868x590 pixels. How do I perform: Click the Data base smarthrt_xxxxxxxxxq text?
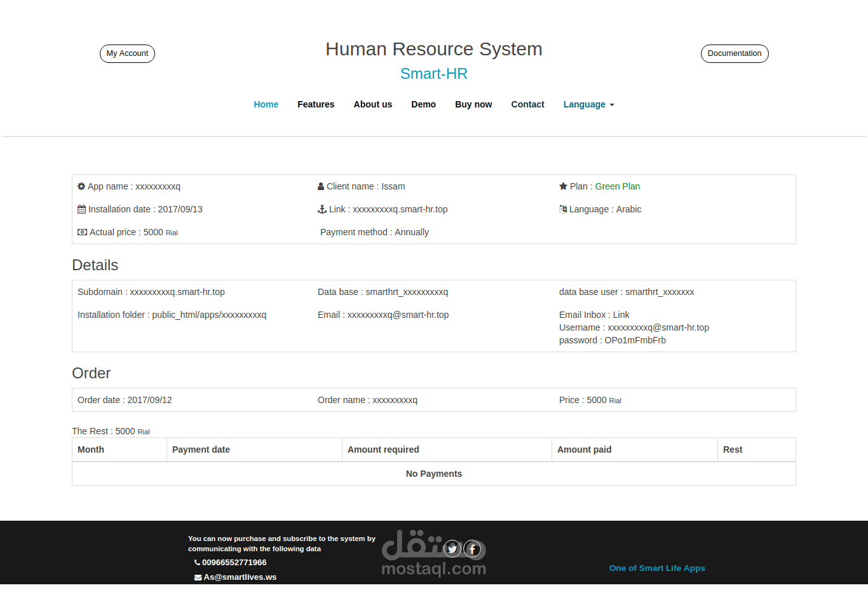[383, 292]
